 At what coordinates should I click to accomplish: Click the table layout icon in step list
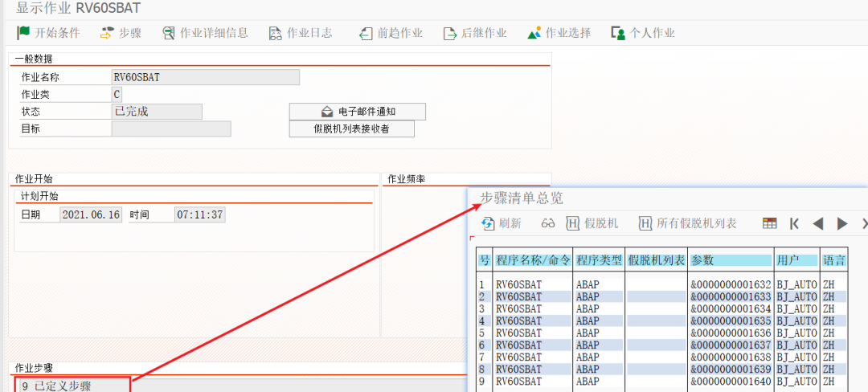[769, 223]
